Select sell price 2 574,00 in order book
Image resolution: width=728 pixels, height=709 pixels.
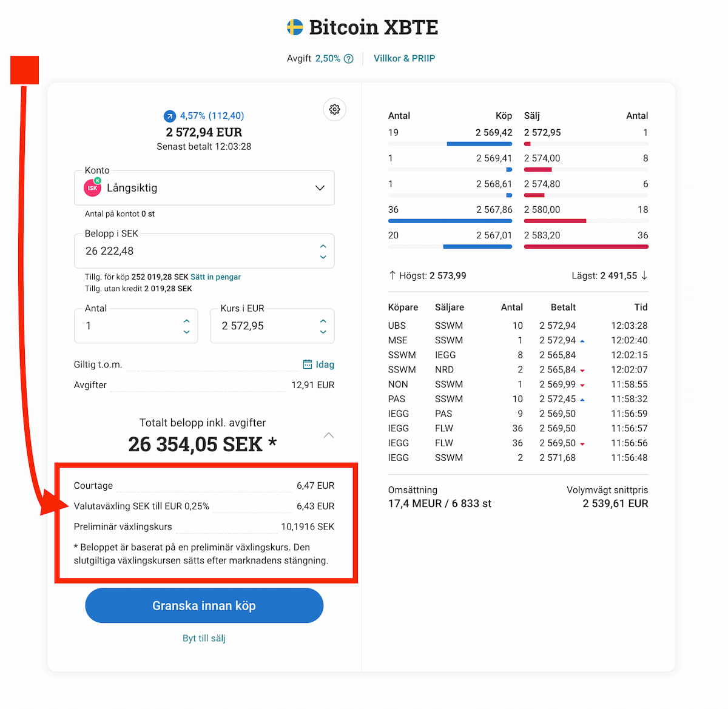point(542,158)
